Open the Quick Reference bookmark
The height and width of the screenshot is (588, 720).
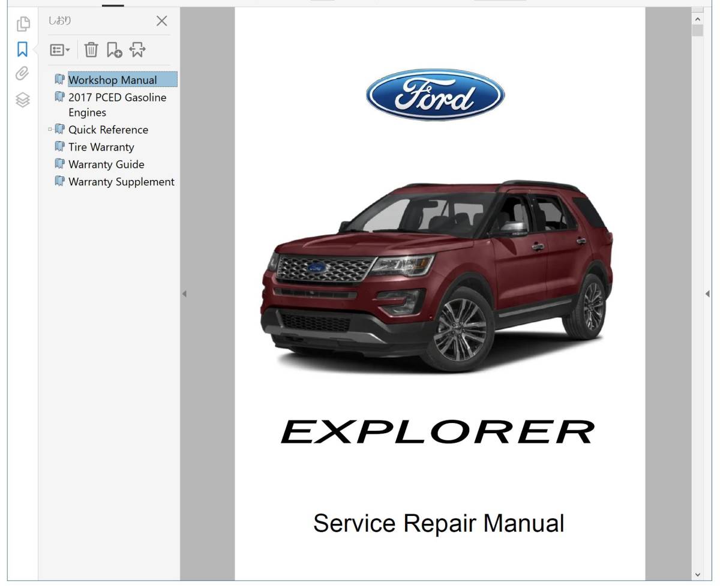pyautogui.click(x=108, y=130)
